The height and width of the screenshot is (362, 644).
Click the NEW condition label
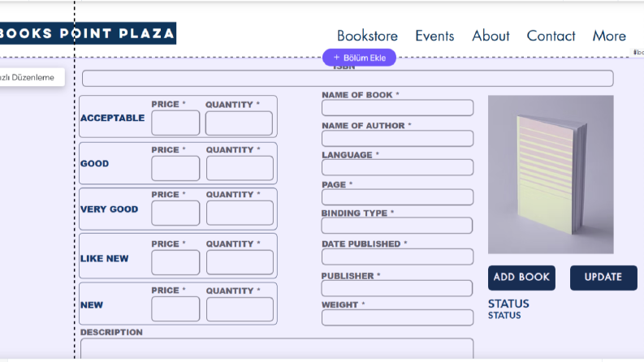click(92, 305)
